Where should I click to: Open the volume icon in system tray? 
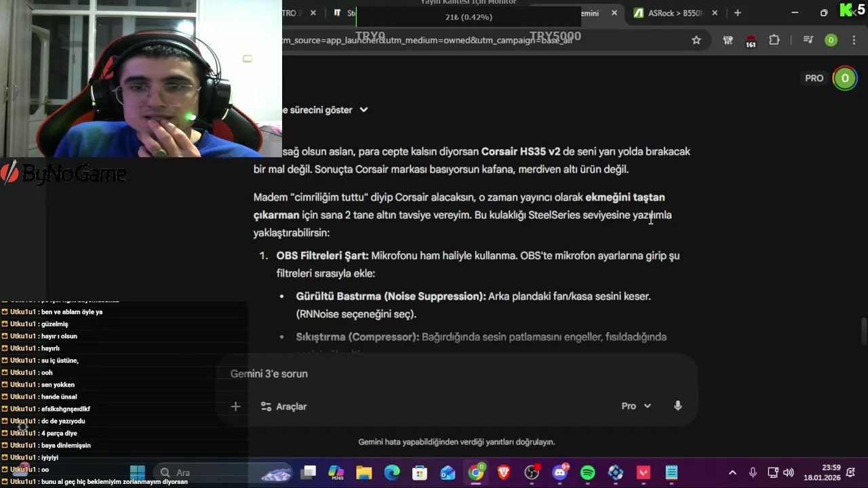click(x=789, y=472)
